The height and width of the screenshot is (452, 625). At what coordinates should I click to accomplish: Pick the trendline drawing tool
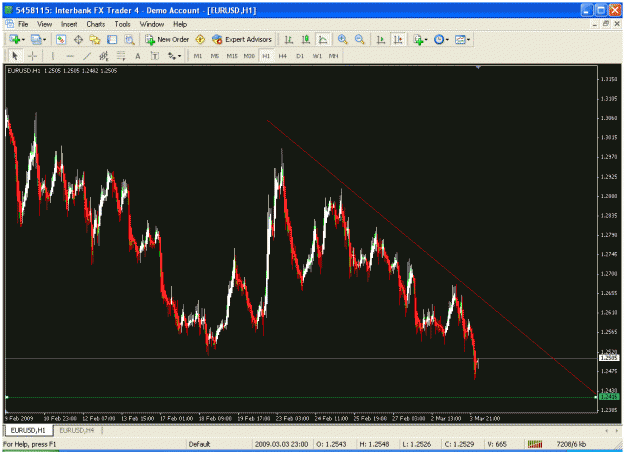coord(86,56)
